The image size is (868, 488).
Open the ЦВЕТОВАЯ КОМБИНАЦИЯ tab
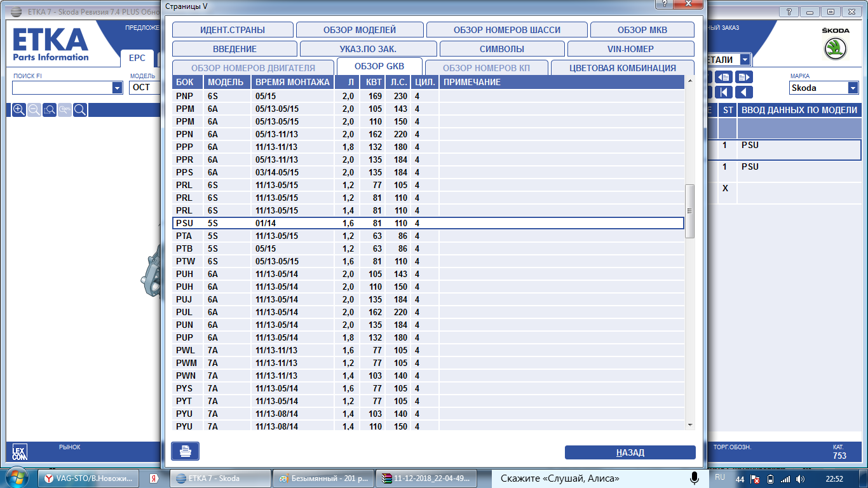pos(622,68)
